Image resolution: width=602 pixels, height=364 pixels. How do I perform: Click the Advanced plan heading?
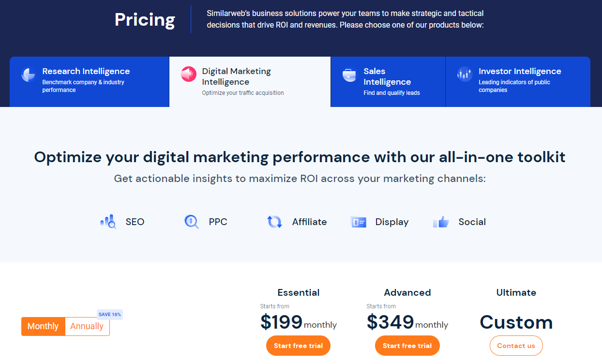coord(407,292)
